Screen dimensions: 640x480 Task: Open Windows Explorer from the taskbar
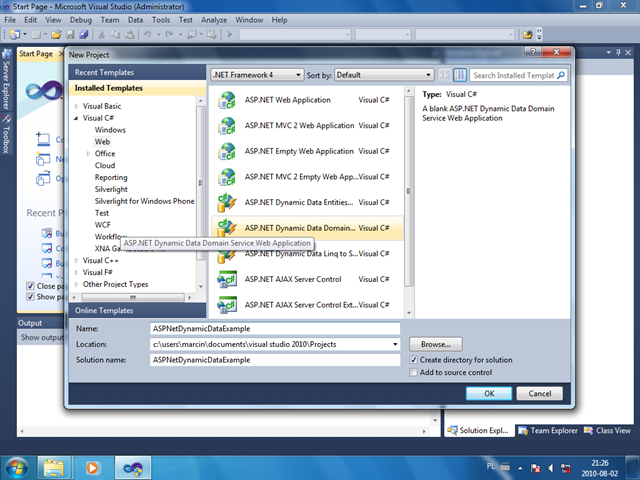tap(53, 468)
